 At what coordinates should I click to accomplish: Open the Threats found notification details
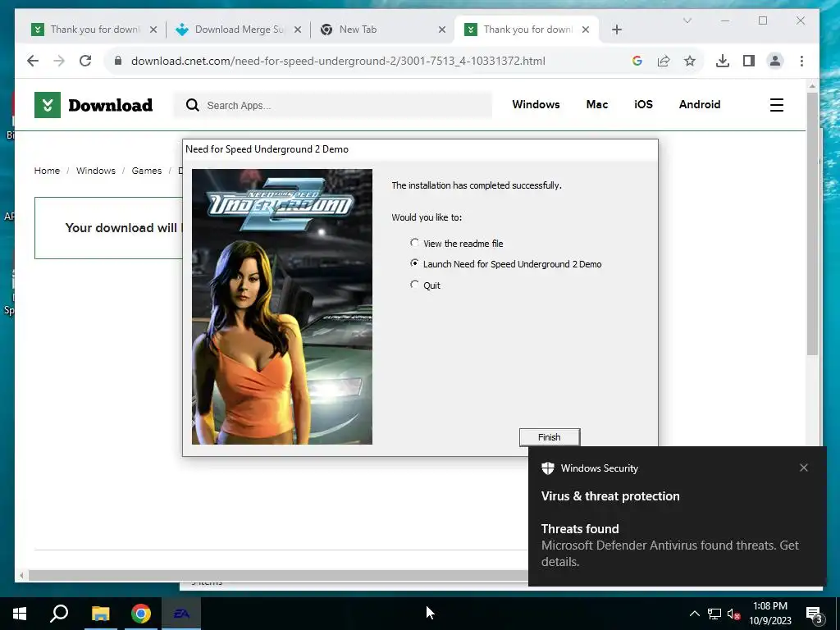[x=669, y=546]
